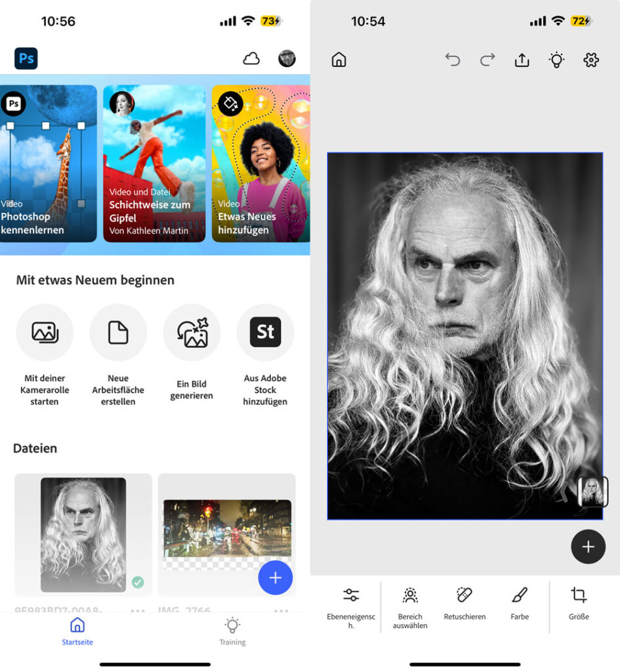
Task: Tap the Photoshop Ps logo on the home screen
Action: click(26, 58)
